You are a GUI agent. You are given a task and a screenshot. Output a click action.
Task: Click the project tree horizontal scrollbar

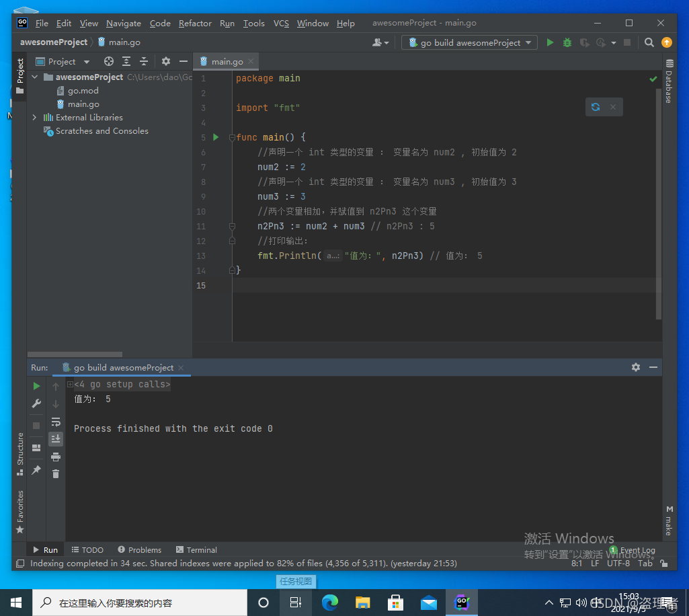point(75,354)
